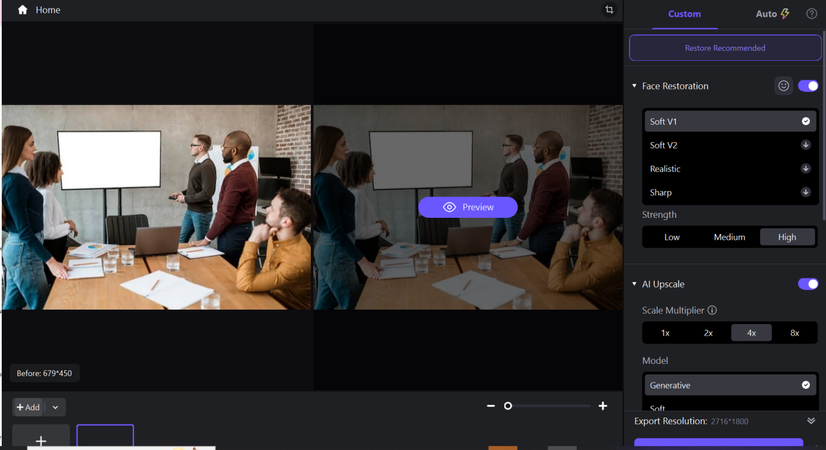Select the Generative upscale model
Image resolution: width=826 pixels, height=450 pixels.
click(730, 385)
